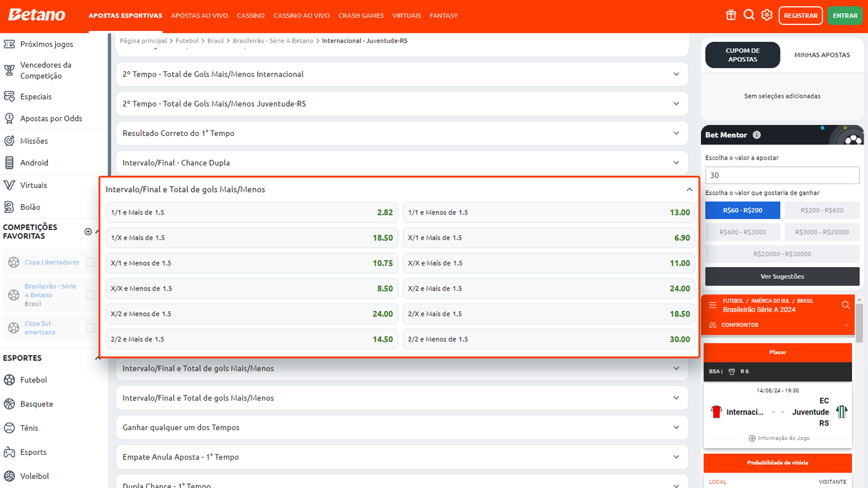The height and width of the screenshot is (488, 868).
Task: Click the Esports gamepad icon
Action: [x=9, y=452]
